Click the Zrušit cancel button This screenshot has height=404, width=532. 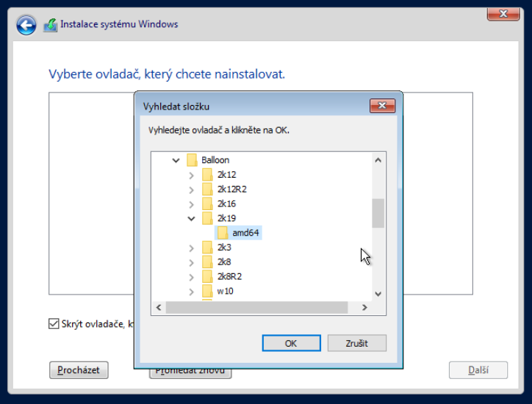tap(356, 343)
